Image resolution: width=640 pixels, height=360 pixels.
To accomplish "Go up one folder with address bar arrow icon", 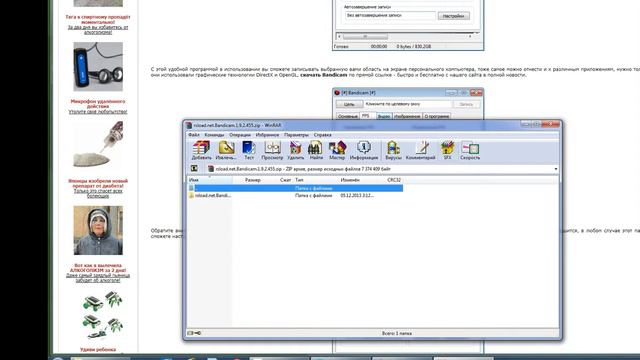I will 194,169.
